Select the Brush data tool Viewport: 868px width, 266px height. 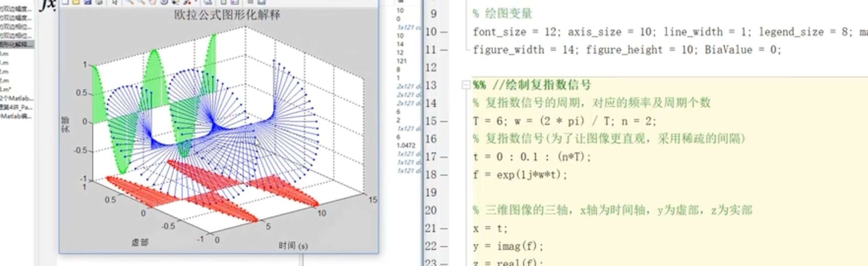tap(187, 2)
